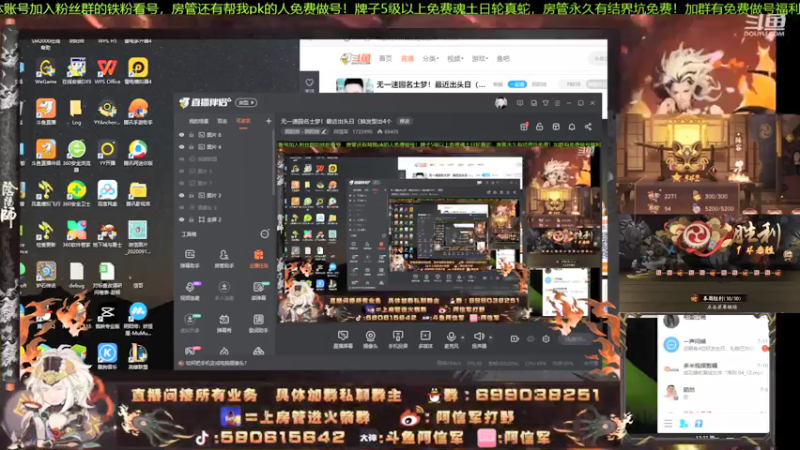Viewport: 800px width, 450px height.
Task: Click the start-streaming button bottom right
Action: [x=577, y=339]
